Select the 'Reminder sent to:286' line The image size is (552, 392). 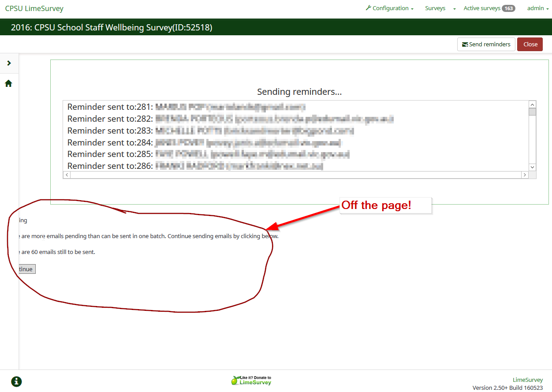(195, 166)
